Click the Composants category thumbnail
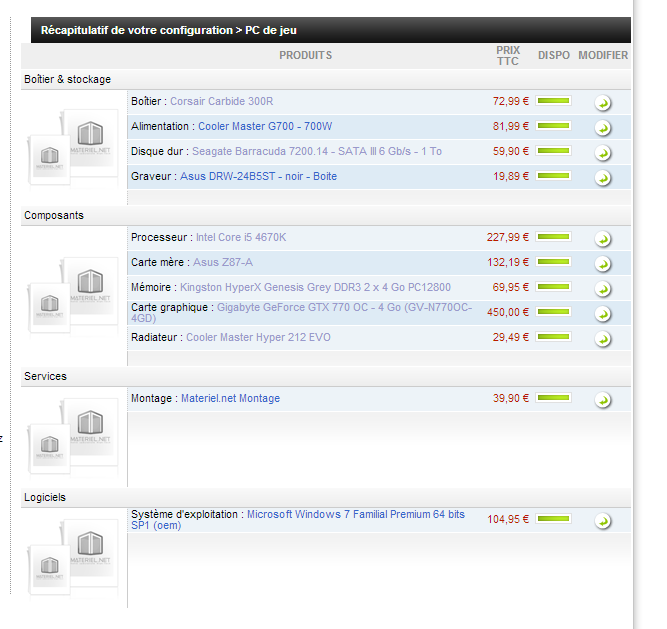The width and height of the screenshot is (667, 629). 72,295
